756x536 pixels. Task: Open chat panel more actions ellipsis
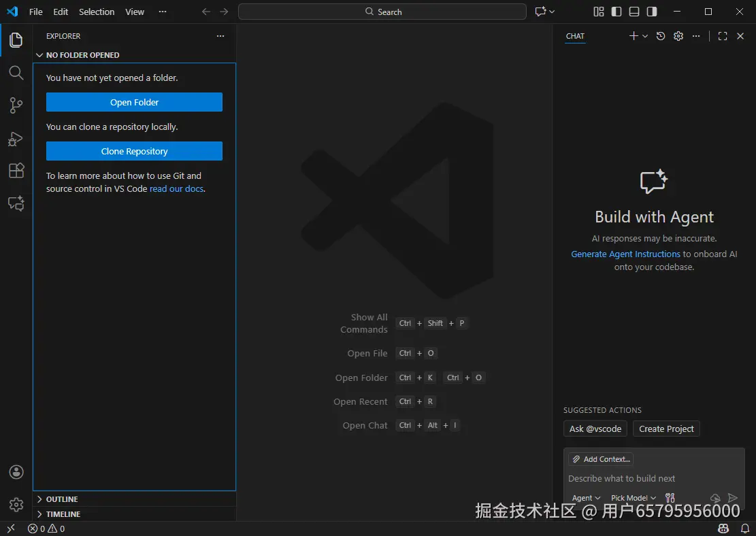coord(695,36)
